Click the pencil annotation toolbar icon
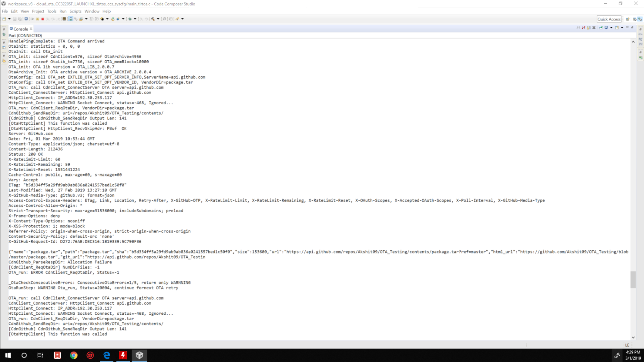Viewport: 644px width, 362px height. pos(177,19)
